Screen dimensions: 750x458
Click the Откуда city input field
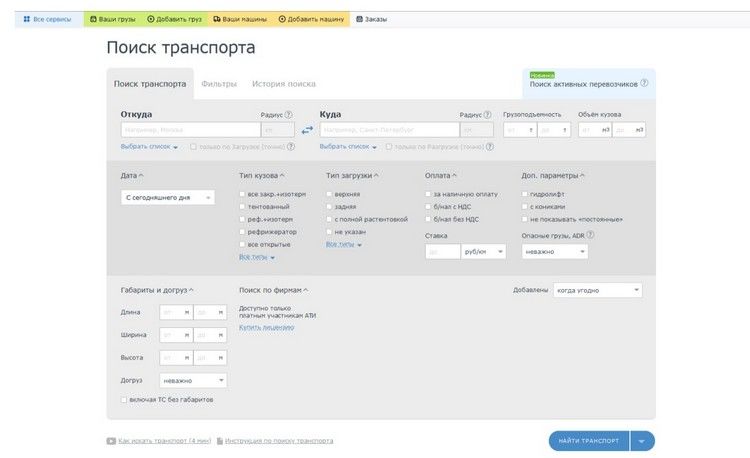190,130
